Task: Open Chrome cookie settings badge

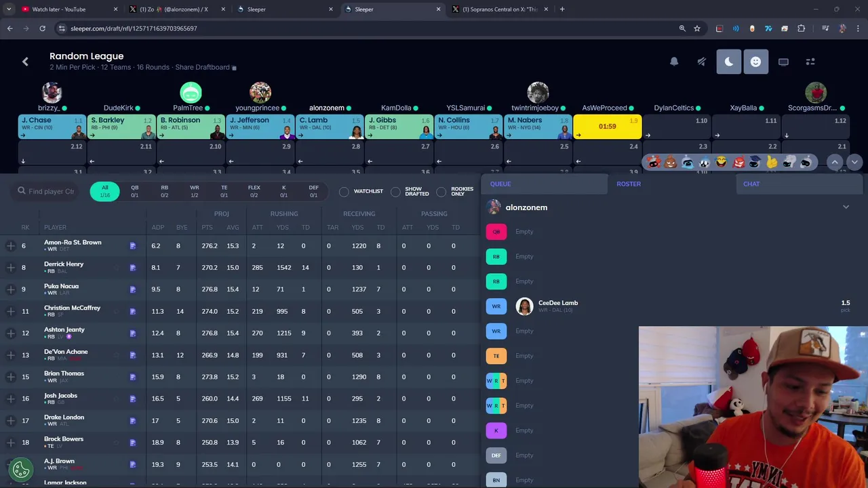Action: tap(21, 468)
